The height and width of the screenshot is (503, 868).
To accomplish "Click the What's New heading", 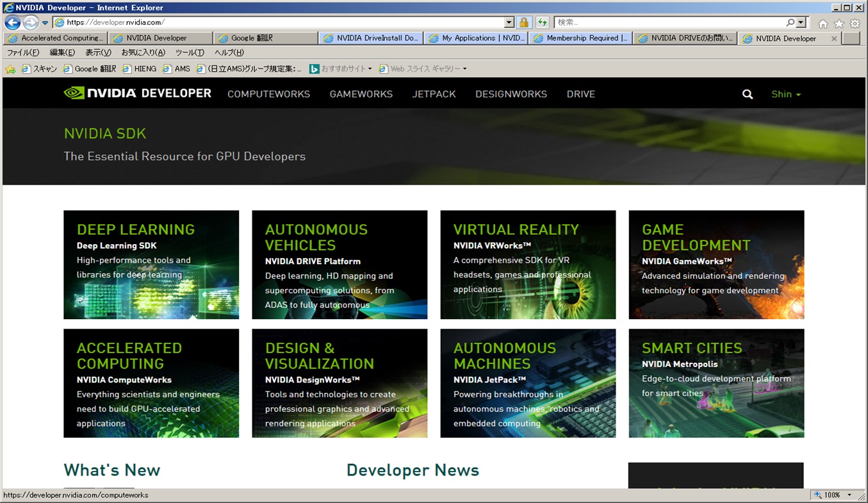I will point(112,470).
